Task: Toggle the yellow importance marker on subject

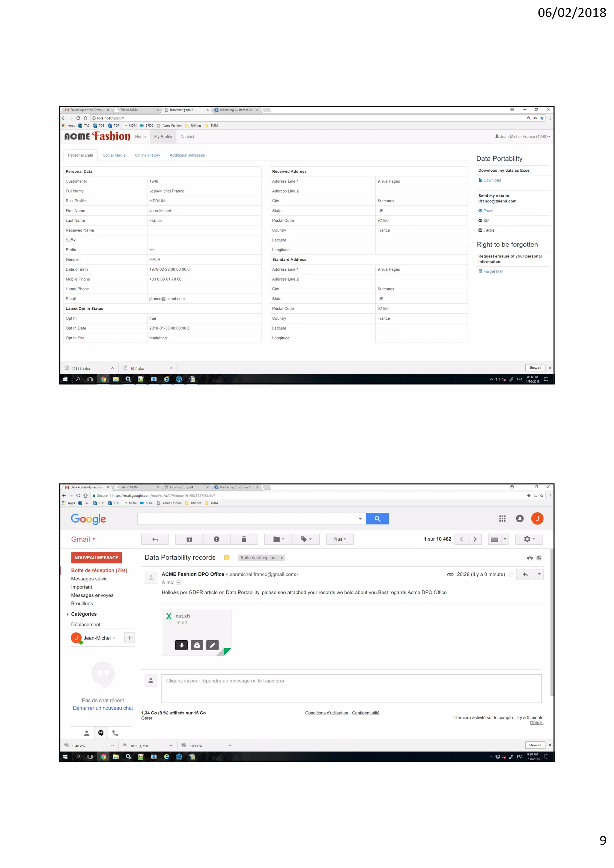Action: pyautogui.click(x=227, y=558)
